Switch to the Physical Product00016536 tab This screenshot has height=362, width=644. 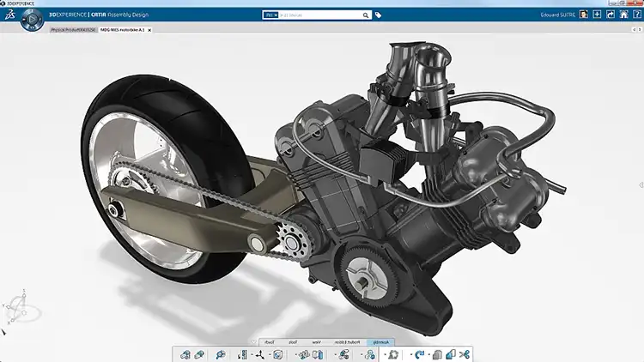point(72,29)
